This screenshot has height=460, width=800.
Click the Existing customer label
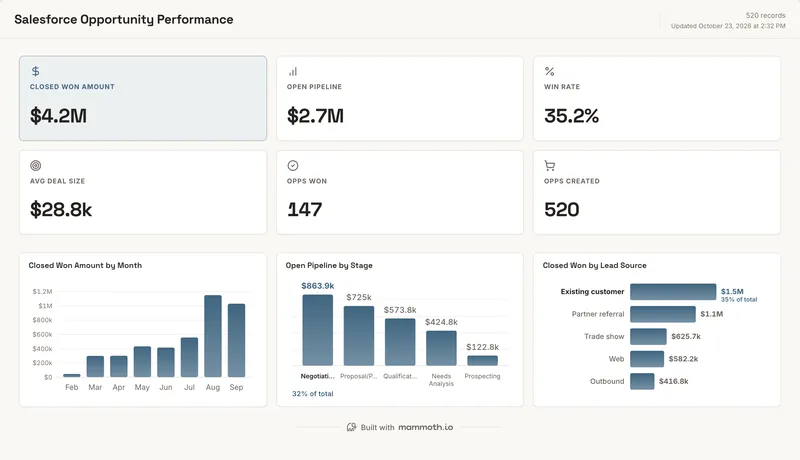click(592, 292)
